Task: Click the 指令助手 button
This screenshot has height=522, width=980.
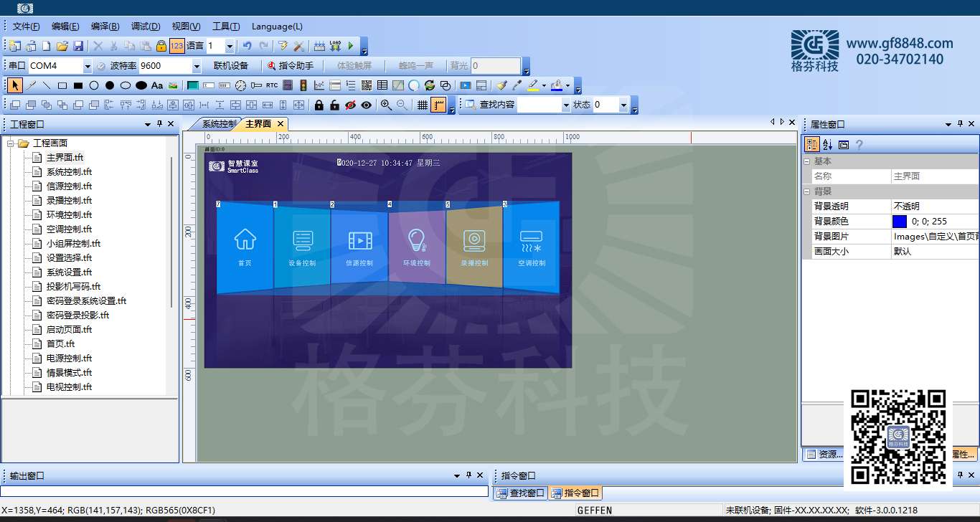Action: pyautogui.click(x=291, y=66)
